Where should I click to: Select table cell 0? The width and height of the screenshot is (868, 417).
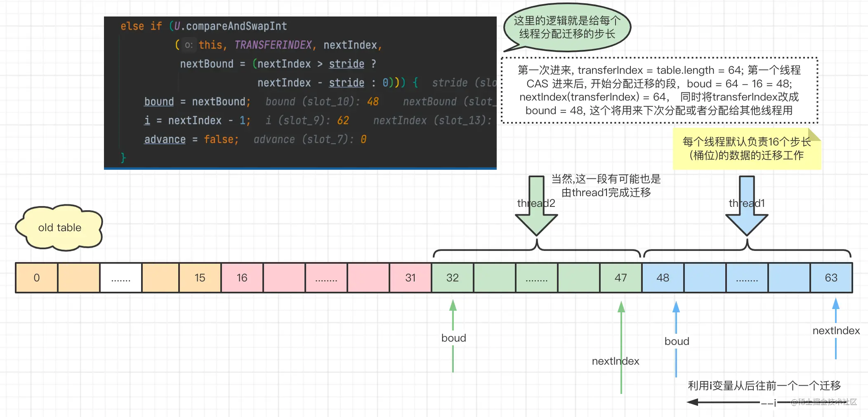pos(37,278)
